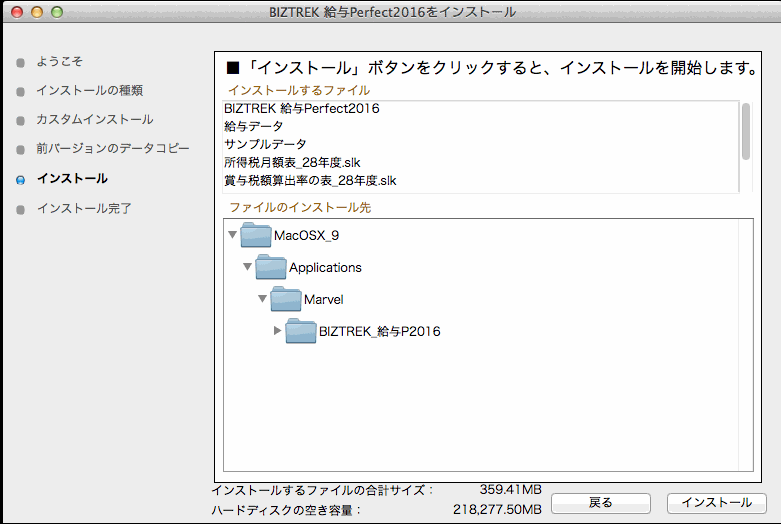The height and width of the screenshot is (524, 781).
Task: Select サンプルデータ in the file list
Action: pos(265,144)
